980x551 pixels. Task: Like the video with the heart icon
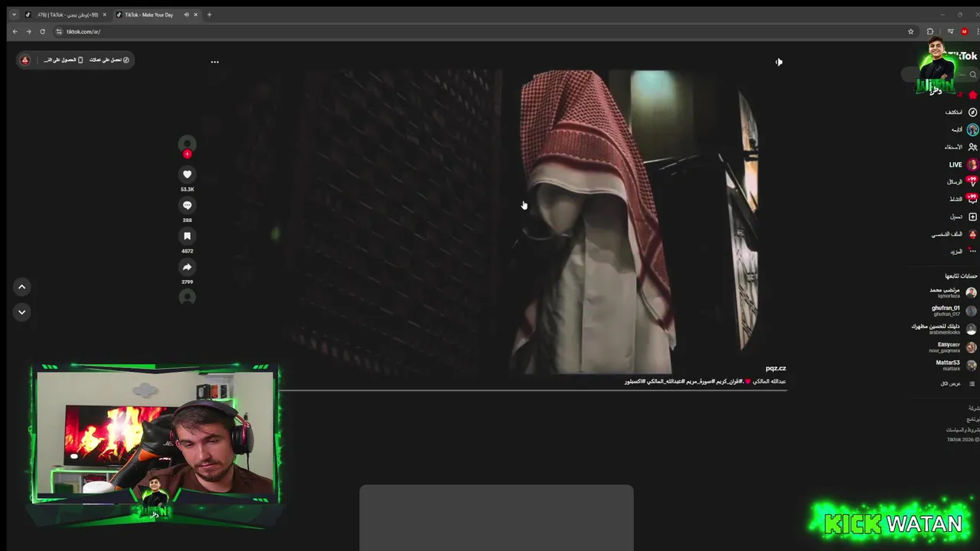coord(187,174)
